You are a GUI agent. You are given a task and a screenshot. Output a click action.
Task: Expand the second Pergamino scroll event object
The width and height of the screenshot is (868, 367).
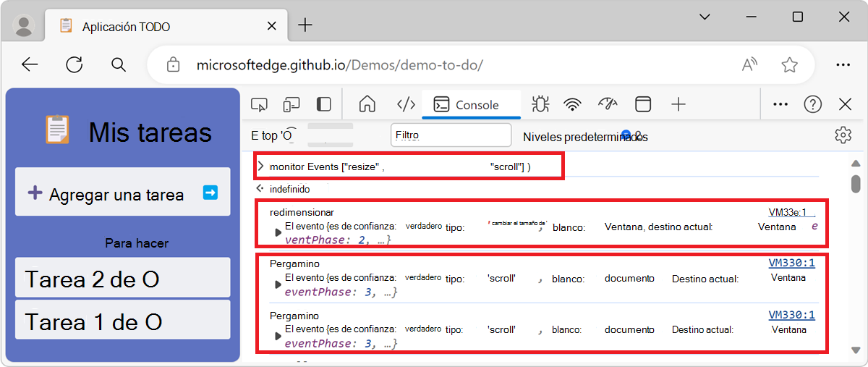coord(278,336)
